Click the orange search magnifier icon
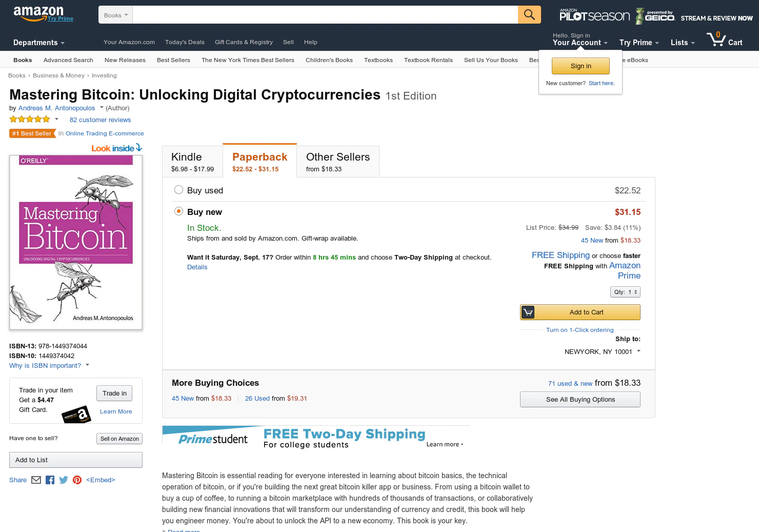Viewport: 759px width, 532px height. click(x=529, y=14)
